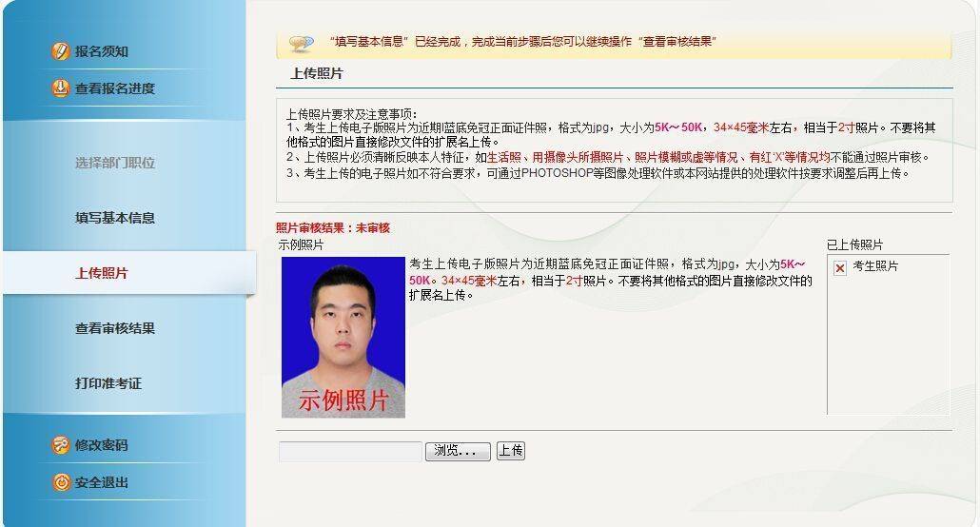
Task: Click the 上传 upload button
Action: tap(511, 450)
